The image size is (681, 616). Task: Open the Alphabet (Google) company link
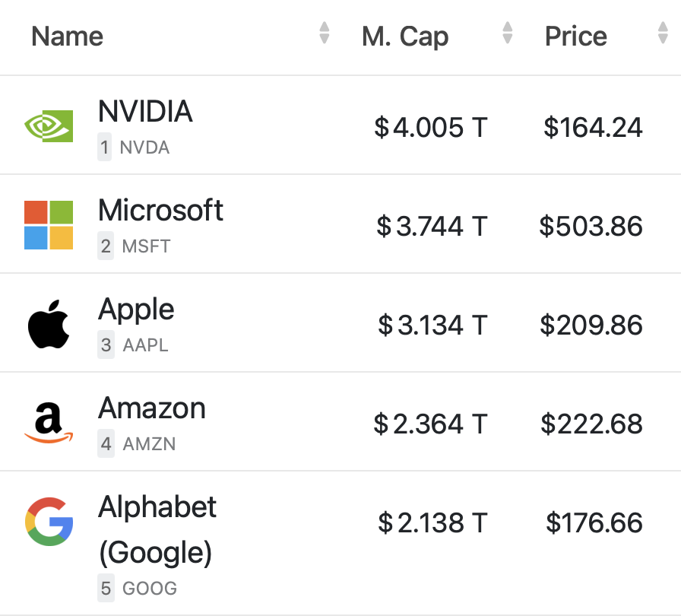(157, 529)
